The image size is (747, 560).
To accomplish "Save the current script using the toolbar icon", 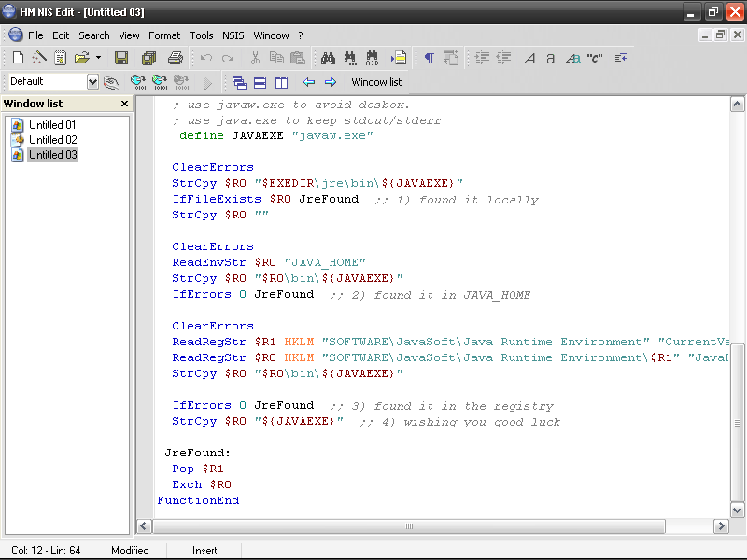I will tap(120, 58).
